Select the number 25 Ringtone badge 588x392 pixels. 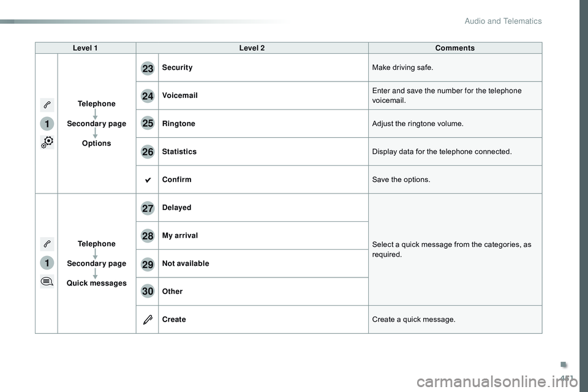pyautogui.click(x=148, y=123)
